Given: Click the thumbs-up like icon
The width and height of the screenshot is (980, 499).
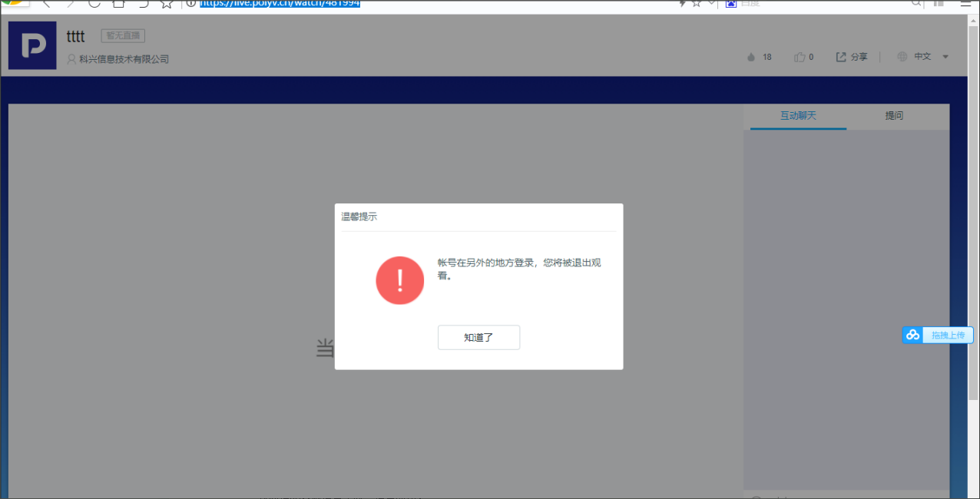Looking at the screenshot, I should pyautogui.click(x=800, y=57).
